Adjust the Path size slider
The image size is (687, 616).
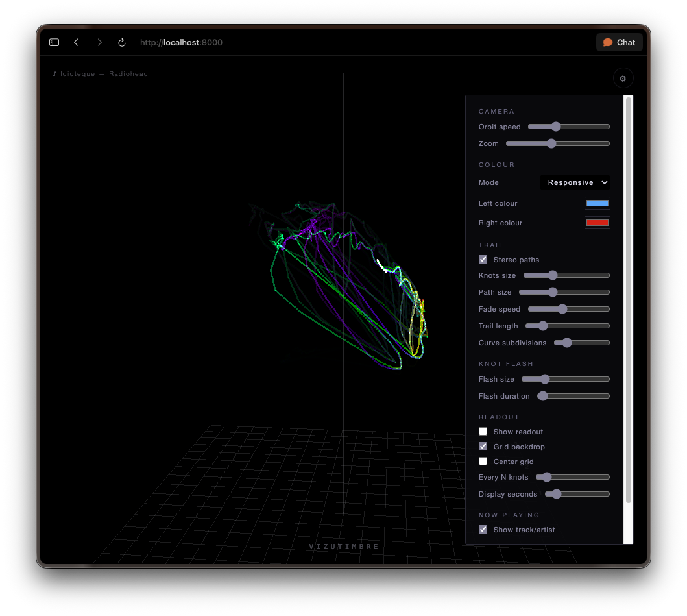(564, 292)
